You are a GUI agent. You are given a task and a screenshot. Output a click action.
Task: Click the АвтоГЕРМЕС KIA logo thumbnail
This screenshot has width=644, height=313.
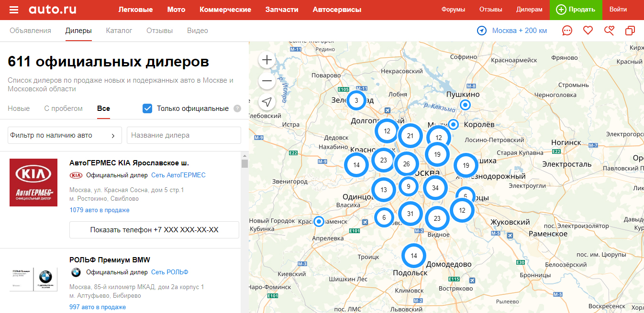tap(33, 183)
